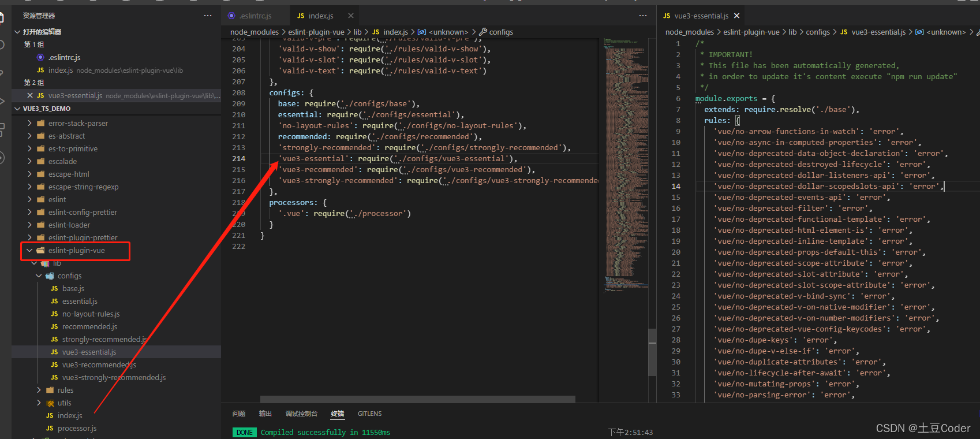The width and height of the screenshot is (980, 439).
Task: Close the vue3-essential.js editor tab
Action: pos(736,16)
